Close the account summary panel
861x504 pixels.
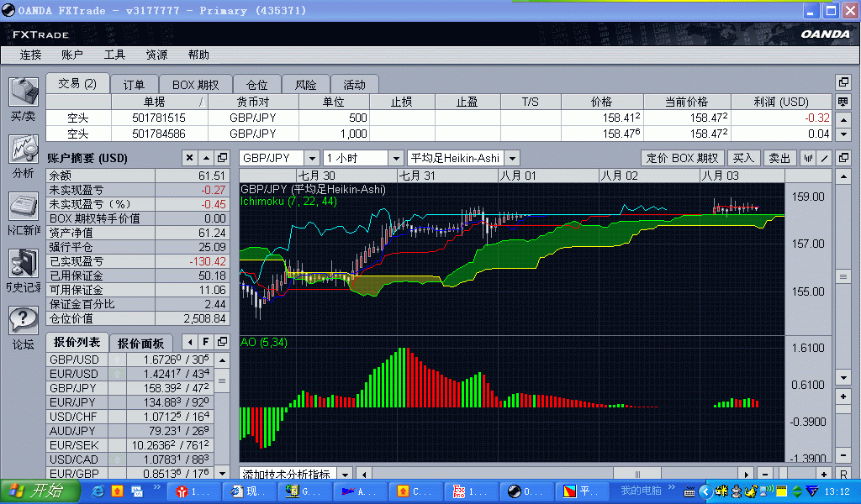click(x=189, y=158)
